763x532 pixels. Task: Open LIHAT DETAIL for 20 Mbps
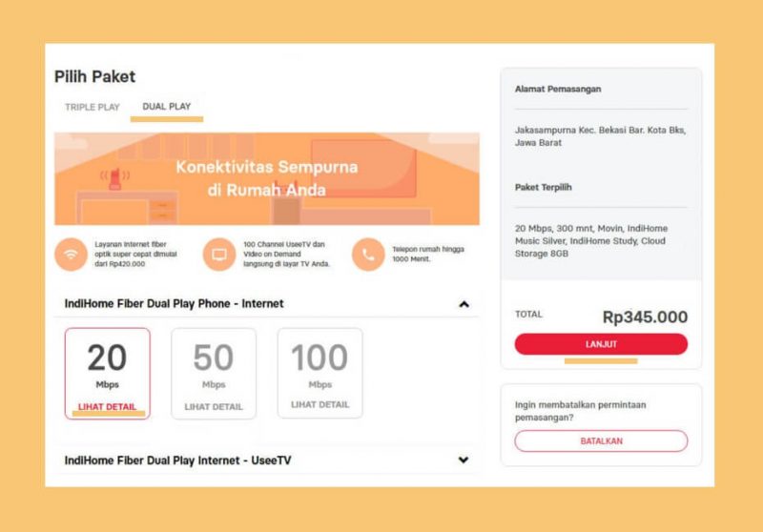point(107,407)
